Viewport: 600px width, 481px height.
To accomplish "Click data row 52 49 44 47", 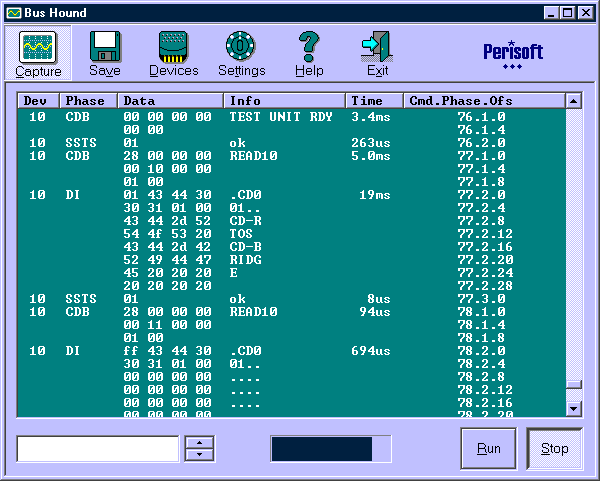I will point(167,260).
